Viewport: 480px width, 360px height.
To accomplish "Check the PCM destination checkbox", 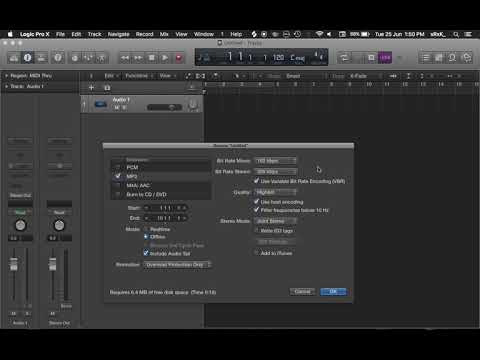I will coord(118,167).
